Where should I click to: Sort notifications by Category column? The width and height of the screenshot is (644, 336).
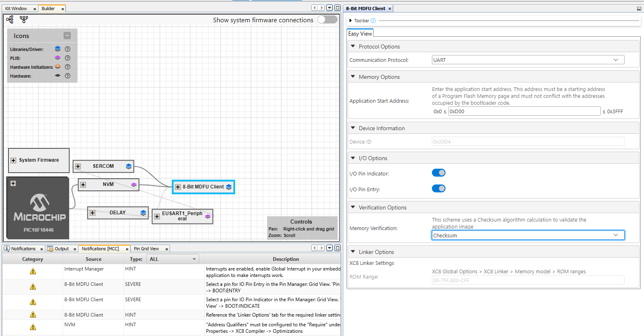pyautogui.click(x=32, y=259)
